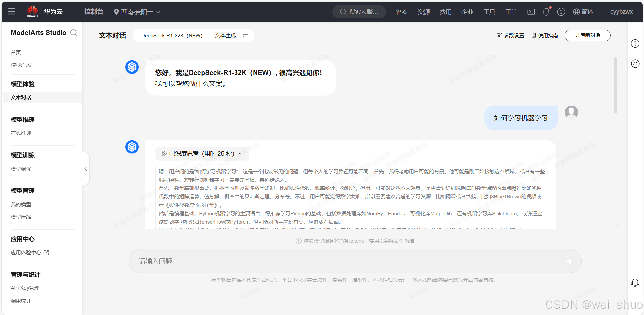Open the 资源 menu item
644x315 pixels.
click(x=424, y=12)
